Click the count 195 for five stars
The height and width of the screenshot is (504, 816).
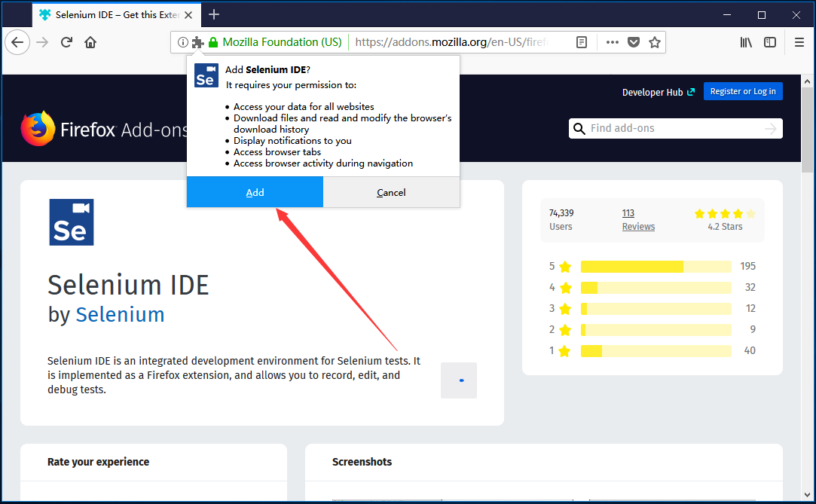[748, 266]
